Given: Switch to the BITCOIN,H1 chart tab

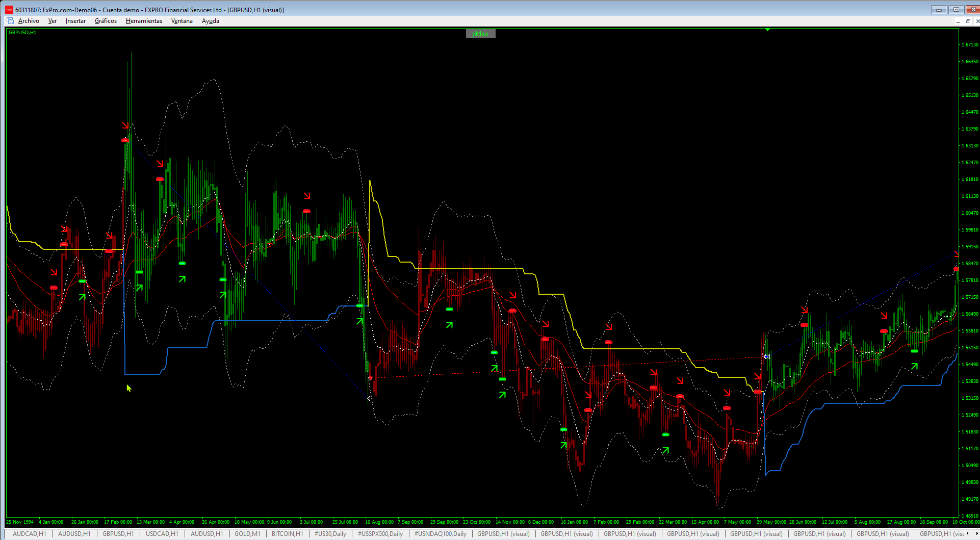Looking at the screenshot, I should (287, 534).
